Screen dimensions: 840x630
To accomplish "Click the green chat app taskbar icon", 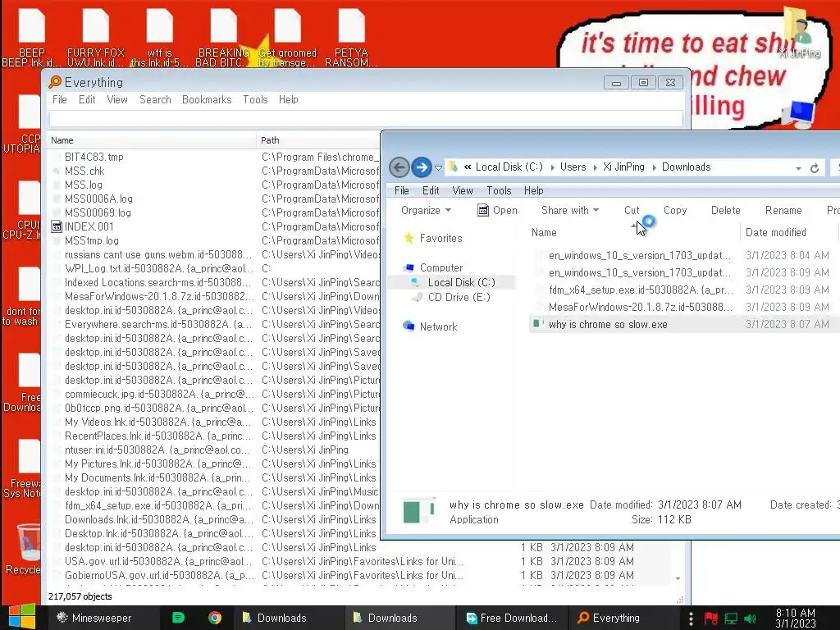I will click(178, 618).
